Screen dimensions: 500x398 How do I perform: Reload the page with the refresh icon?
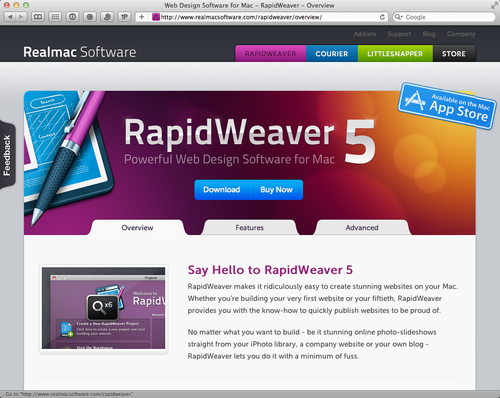click(382, 17)
